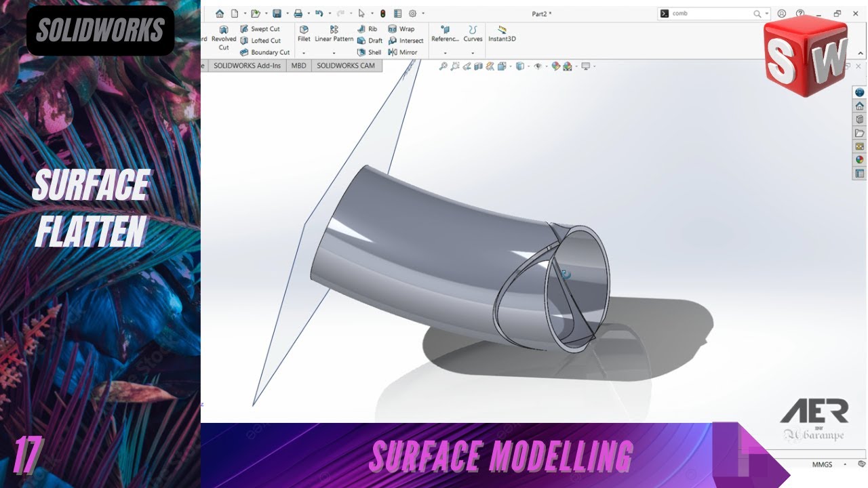
Task: Print using the printer icon
Action: [x=298, y=14]
